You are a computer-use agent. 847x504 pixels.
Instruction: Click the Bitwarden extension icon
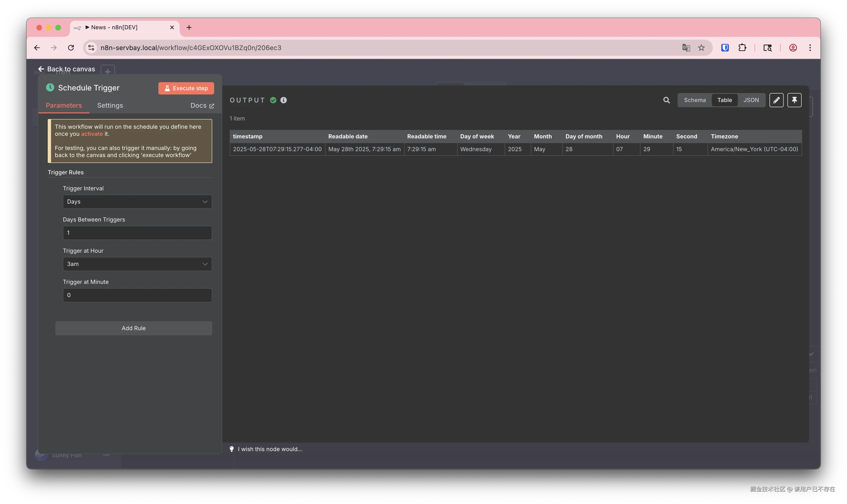point(725,48)
